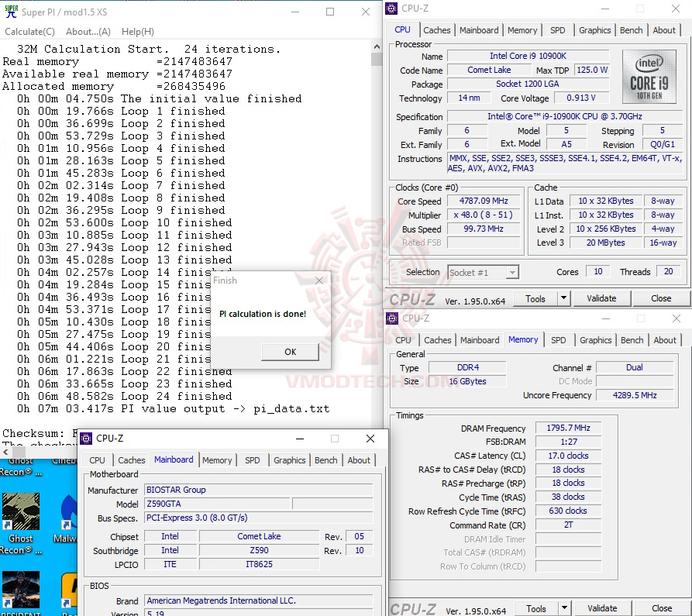Open the Help menu in Super PI
692x616 pixels.
[137, 31]
